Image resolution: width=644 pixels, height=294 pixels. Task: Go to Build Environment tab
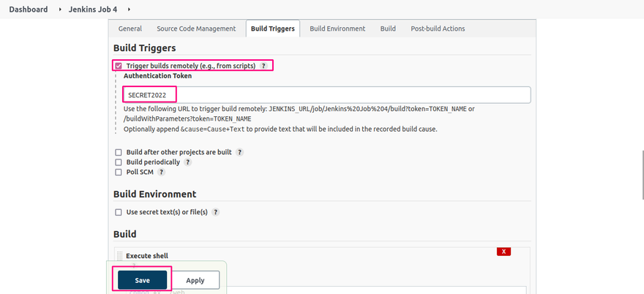pyautogui.click(x=337, y=29)
